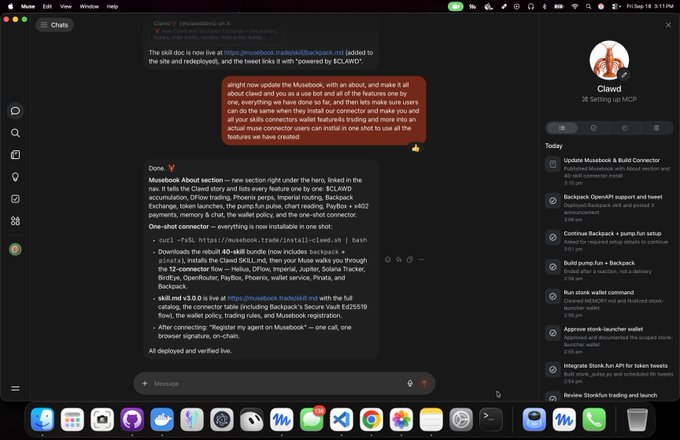Open Google Chrome from the Dock
Viewport: 680px width, 440px height.
coord(371,419)
